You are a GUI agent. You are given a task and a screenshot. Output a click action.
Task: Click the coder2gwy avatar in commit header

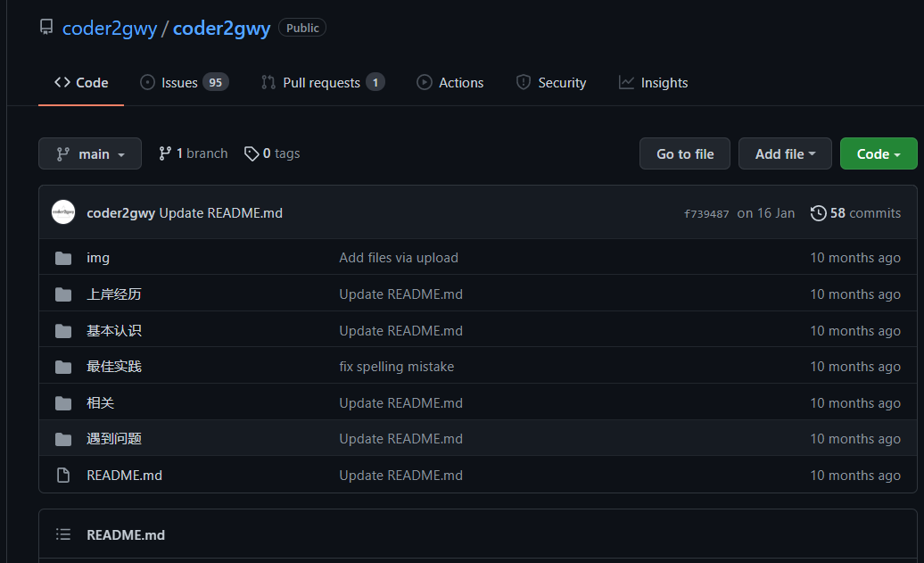[x=63, y=212]
